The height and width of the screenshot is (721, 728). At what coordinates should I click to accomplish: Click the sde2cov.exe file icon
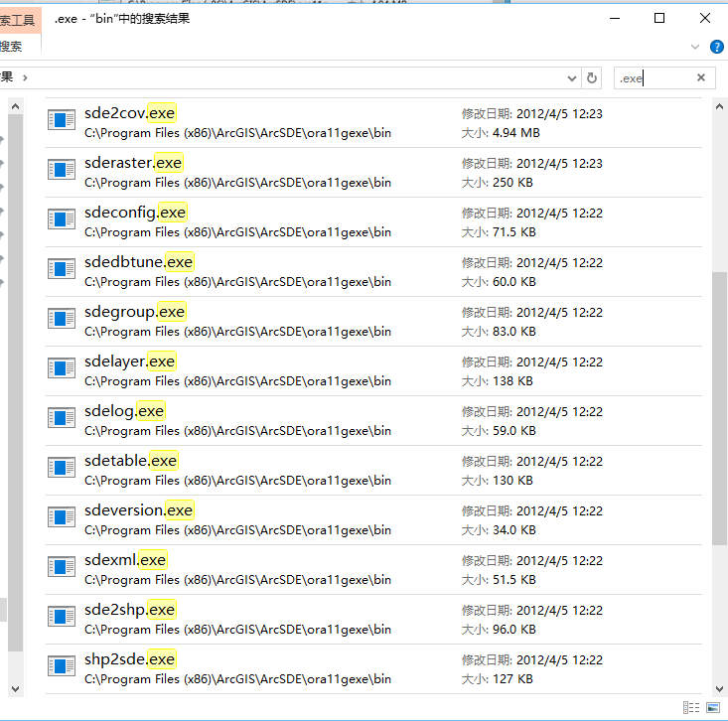coord(62,120)
